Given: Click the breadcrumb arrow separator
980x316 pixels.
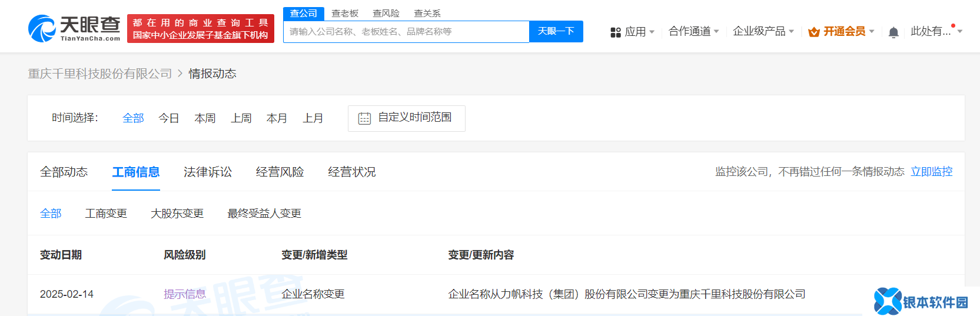Looking at the screenshot, I should (x=180, y=74).
